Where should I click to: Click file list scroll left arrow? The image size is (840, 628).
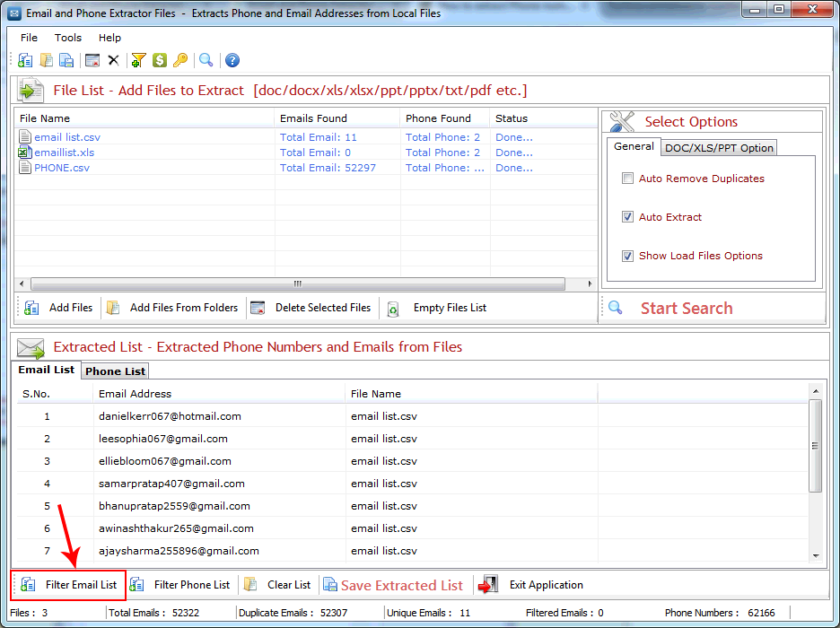pyautogui.click(x=22, y=283)
